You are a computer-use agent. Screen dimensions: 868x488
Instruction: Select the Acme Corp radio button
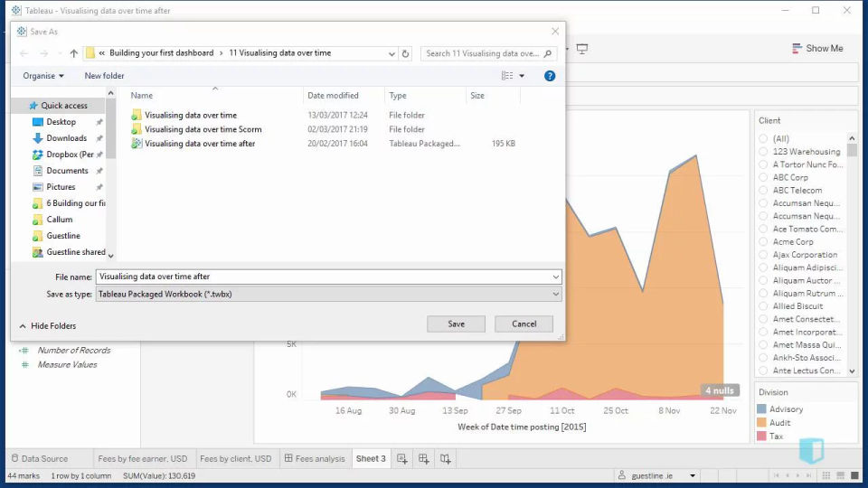point(763,242)
